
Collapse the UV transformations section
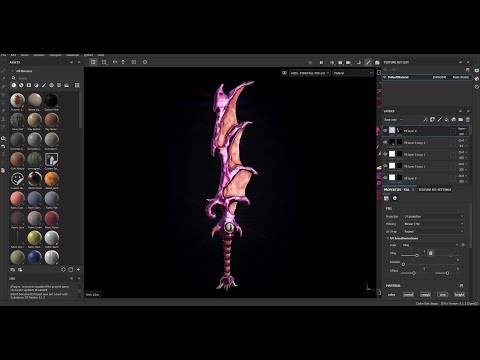(x=388, y=238)
